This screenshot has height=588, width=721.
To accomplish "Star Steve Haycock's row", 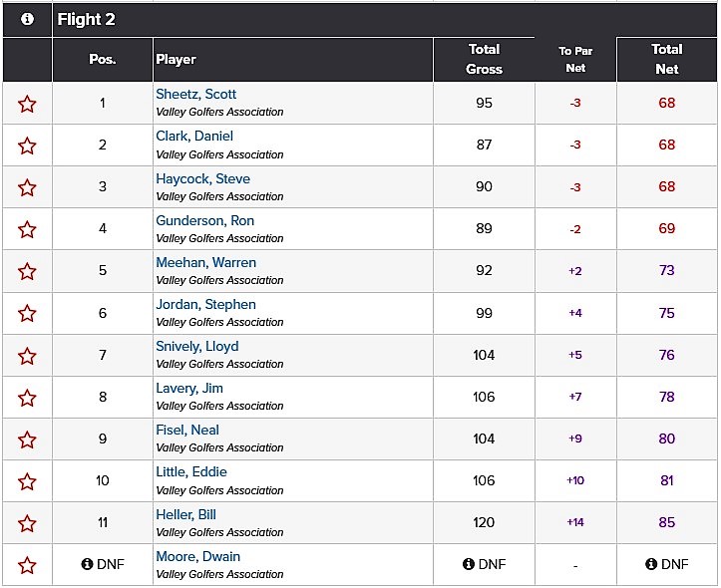I will 27,187.
